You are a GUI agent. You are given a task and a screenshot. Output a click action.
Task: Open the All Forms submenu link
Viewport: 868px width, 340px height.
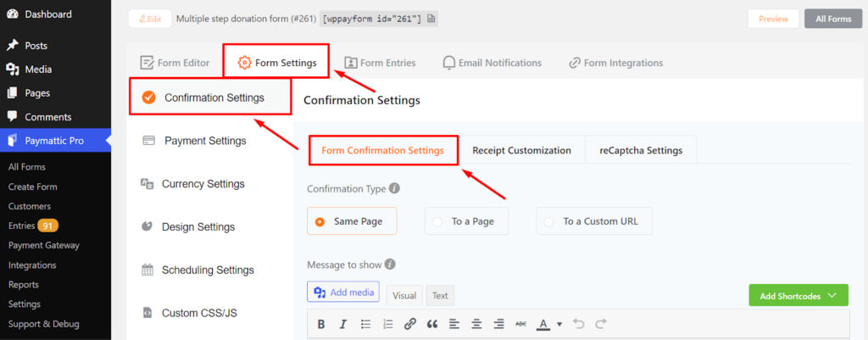click(26, 167)
